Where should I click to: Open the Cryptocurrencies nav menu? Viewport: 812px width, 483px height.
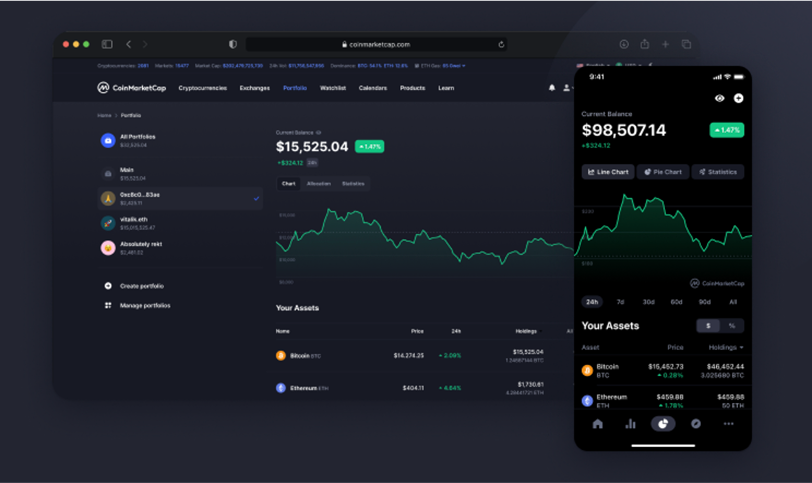click(x=202, y=88)
